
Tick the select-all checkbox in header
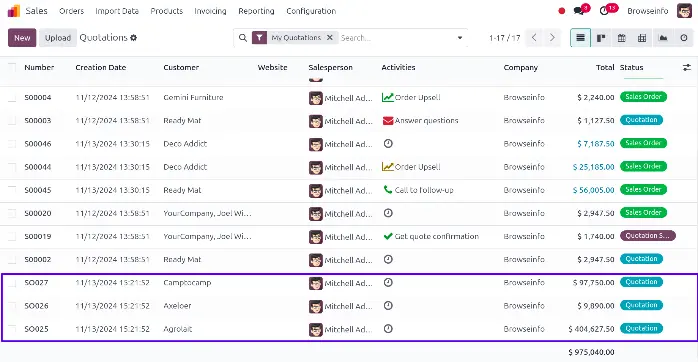[12, 68]
